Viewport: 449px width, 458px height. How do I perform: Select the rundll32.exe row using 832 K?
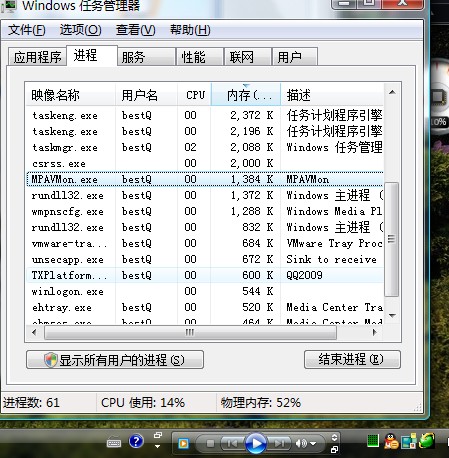[205, 227]
